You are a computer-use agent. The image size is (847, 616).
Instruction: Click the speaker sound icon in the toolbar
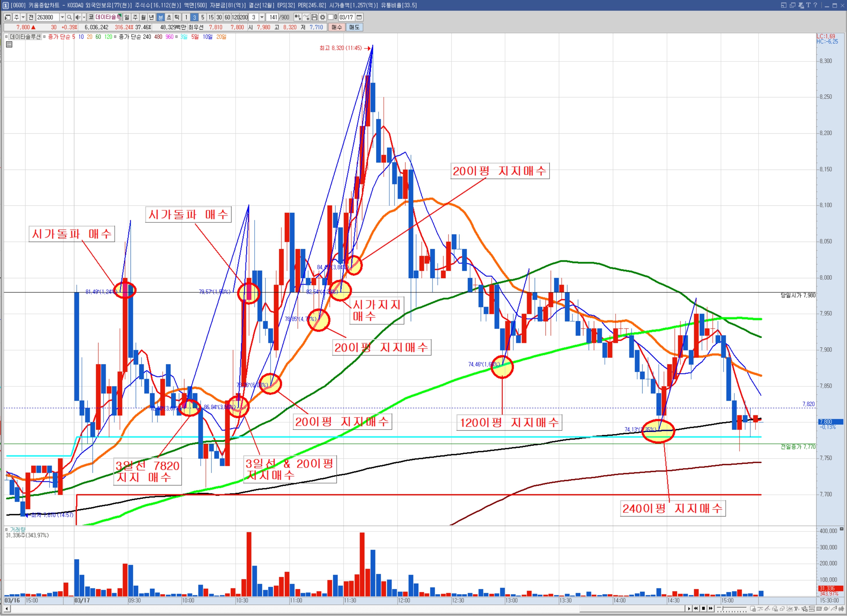[x=77, y=17]
